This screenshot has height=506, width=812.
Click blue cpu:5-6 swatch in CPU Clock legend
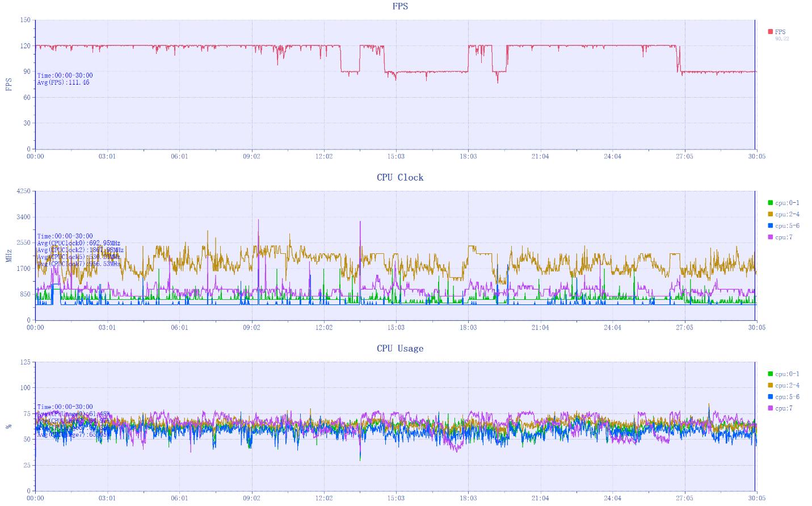click(x=771, y=225)
